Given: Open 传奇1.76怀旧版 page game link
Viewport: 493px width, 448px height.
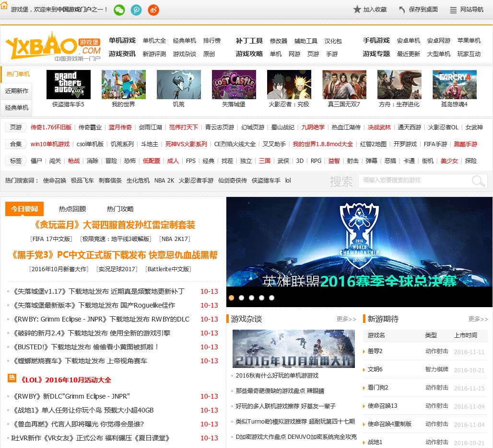Looking at the screenshot, I should [51, 127].
